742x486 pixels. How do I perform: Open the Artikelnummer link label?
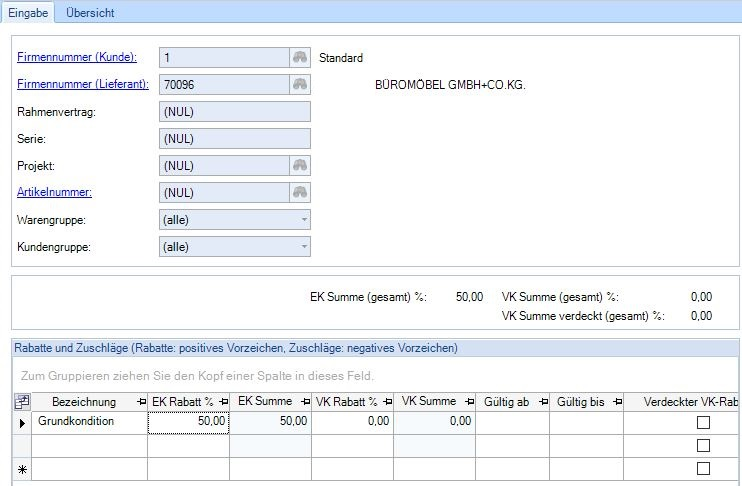point(63,192)
